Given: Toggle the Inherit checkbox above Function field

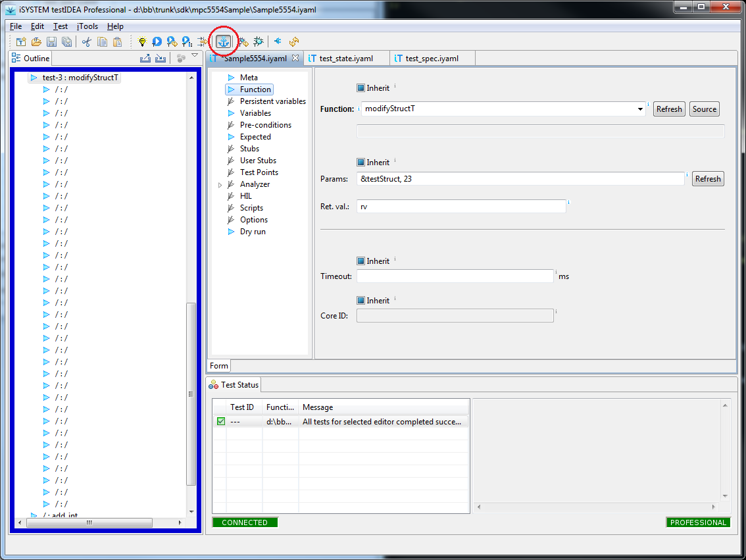Looking at the screenshot, I should (361, 88).
